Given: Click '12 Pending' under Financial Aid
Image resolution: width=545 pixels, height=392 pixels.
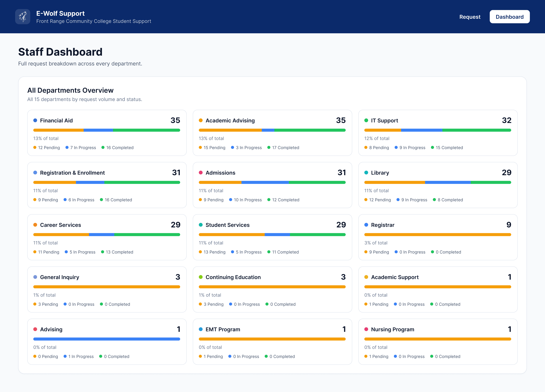Looking at the screenshot, I should pos(47,147).
